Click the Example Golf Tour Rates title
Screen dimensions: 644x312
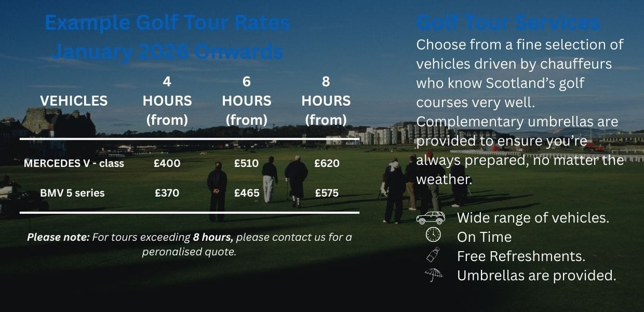tap(167, 23)
